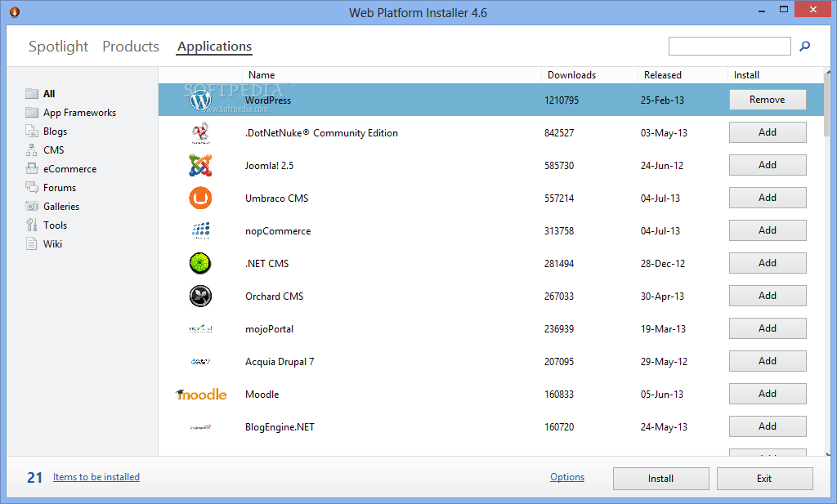
Task: Click the Tools category wrench icon
Action: tap(32, 225)
